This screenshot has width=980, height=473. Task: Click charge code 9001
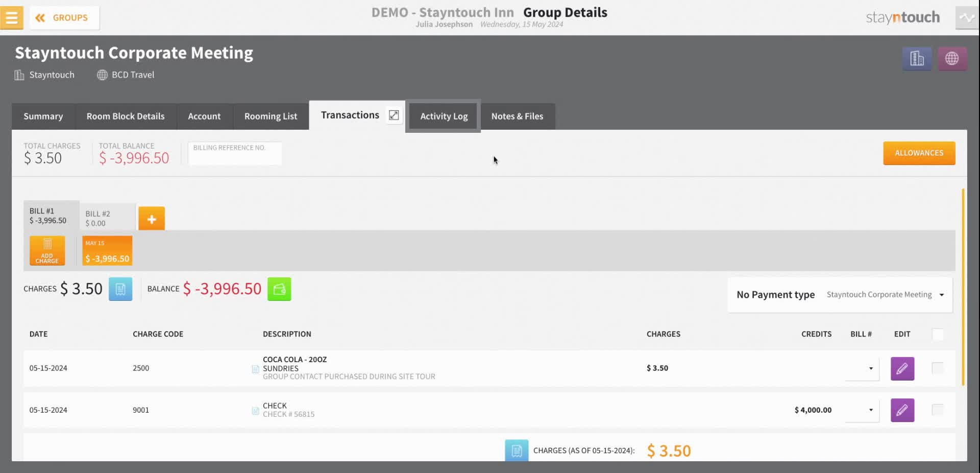tap(141, 410)
